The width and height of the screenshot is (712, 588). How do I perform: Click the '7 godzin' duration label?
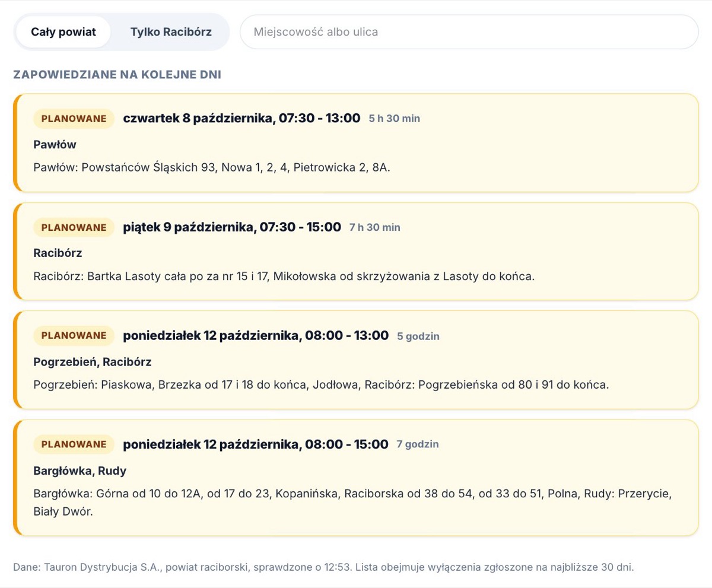click(418, 444)
